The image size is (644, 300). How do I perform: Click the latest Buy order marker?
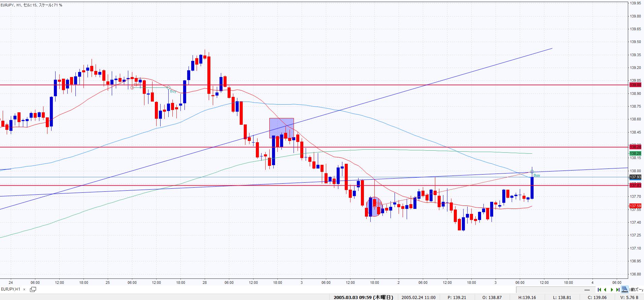coord(532,172)
